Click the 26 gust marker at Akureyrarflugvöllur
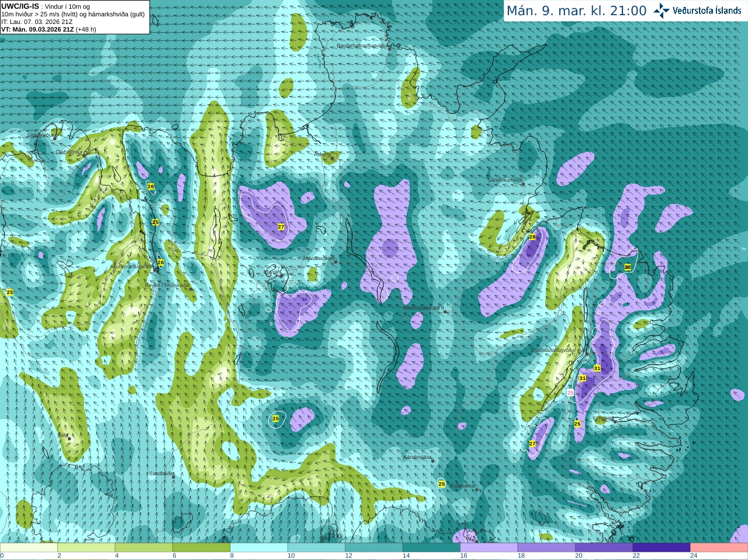748x560 pixels. [161, 262]
